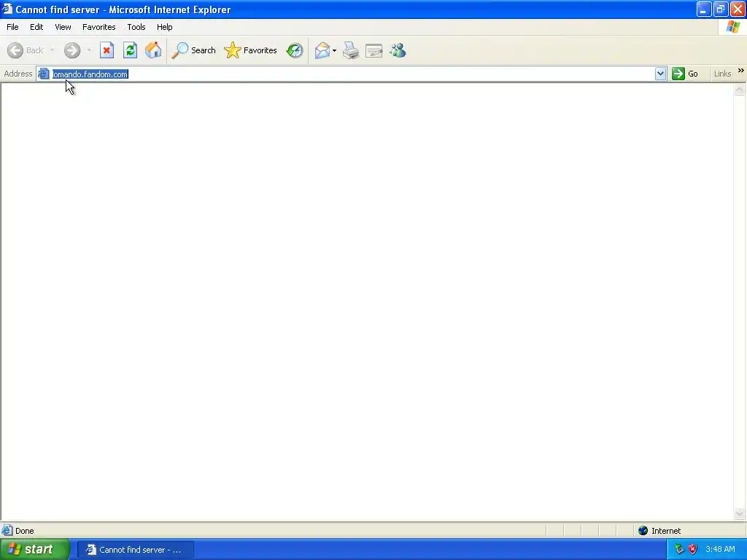Open the View menu
747x560 pixels.
coord(63,27)
